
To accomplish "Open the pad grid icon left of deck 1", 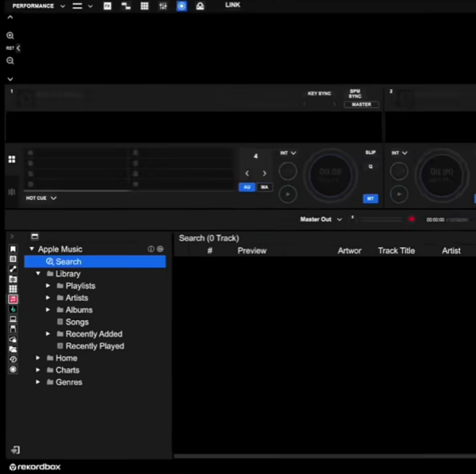I will (12, 160).
